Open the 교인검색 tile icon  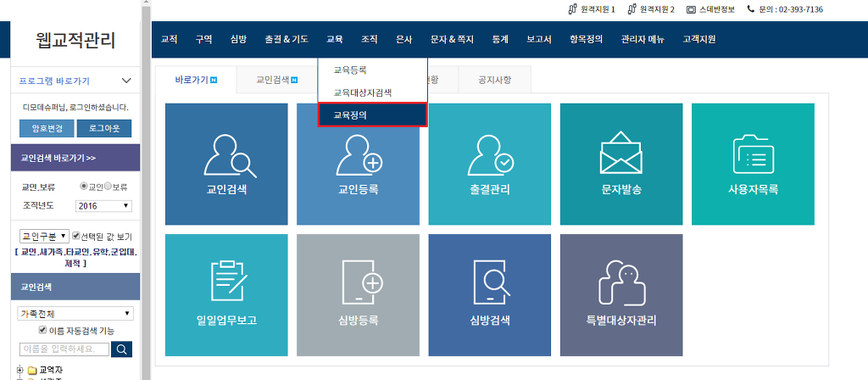[230, 156]
